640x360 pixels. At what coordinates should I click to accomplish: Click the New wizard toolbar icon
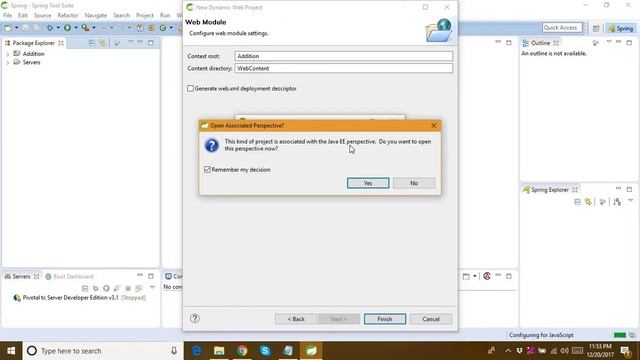coord(8,28)
